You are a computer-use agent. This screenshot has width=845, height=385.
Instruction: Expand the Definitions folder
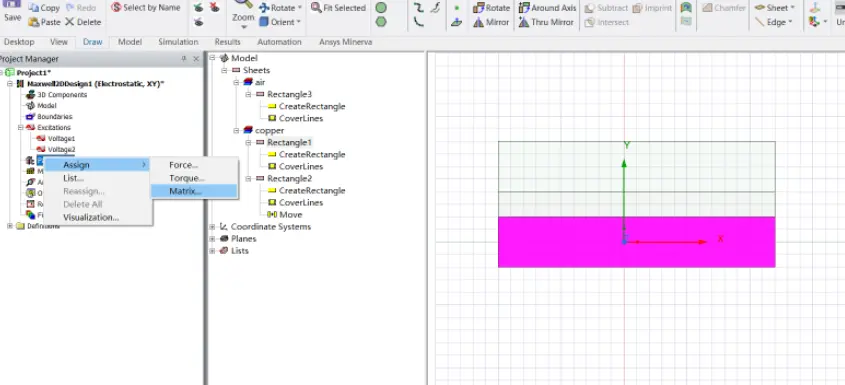pos(10,226)
